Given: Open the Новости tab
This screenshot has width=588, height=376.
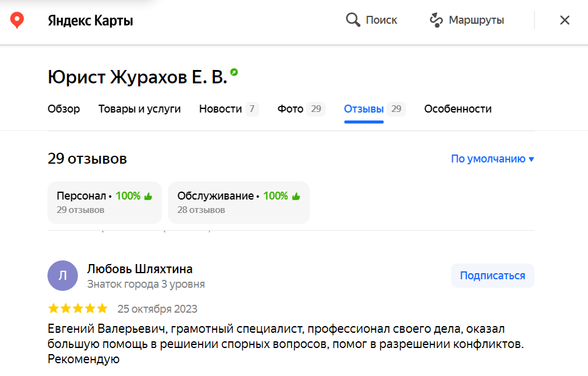Looking at the screenshot, I should (x=220, y=109).
